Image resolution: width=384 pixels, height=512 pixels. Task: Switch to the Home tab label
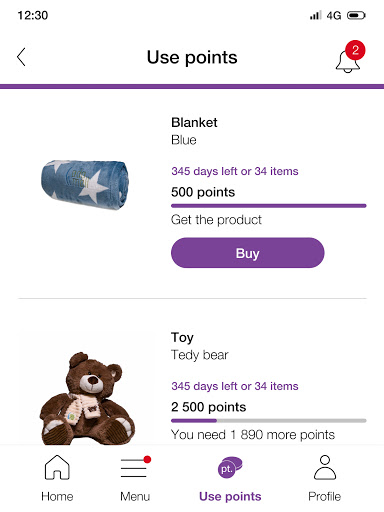[x=57, y=496]
